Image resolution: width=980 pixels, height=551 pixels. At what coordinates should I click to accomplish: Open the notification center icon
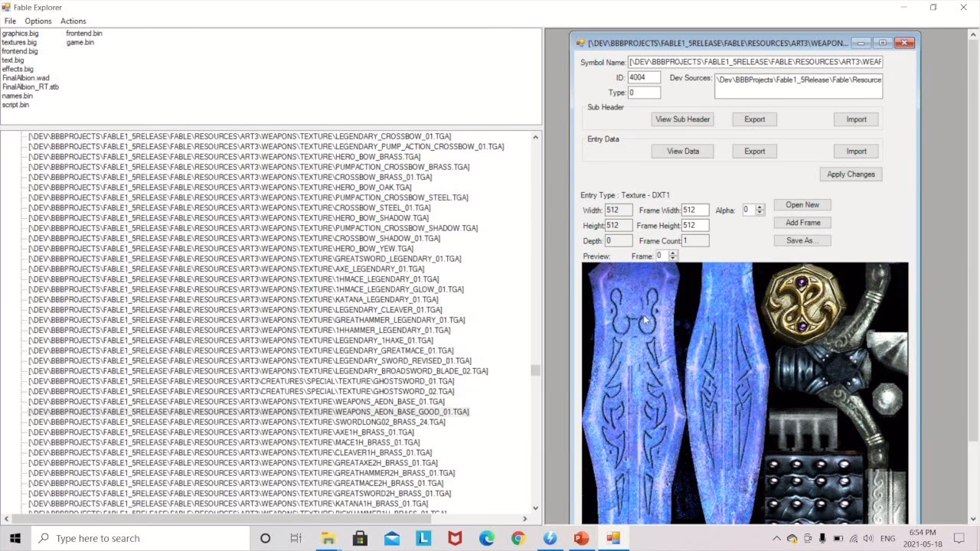point(959,538)
